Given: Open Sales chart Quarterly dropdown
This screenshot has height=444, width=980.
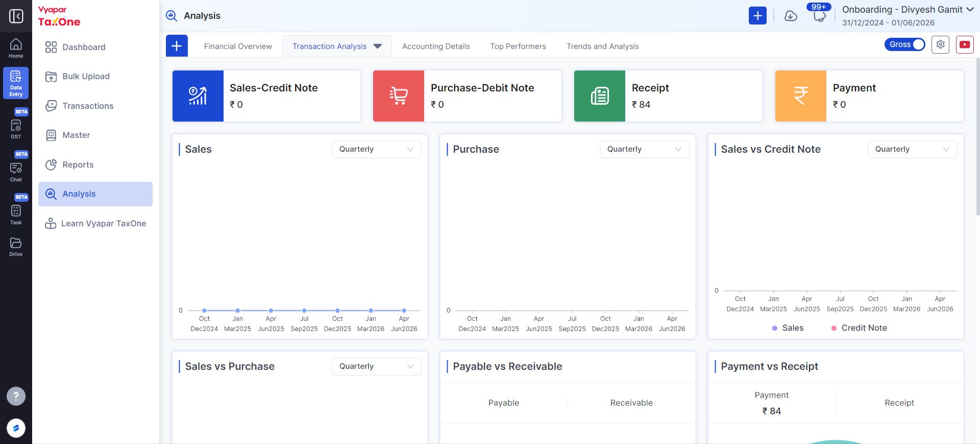Looking at the screenshot, I should [x=376, y=149].
